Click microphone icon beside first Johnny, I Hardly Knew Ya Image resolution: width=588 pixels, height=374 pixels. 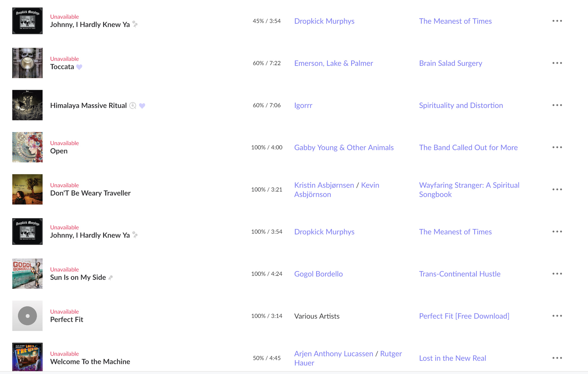pyautogui.click(x=135, y=24)
